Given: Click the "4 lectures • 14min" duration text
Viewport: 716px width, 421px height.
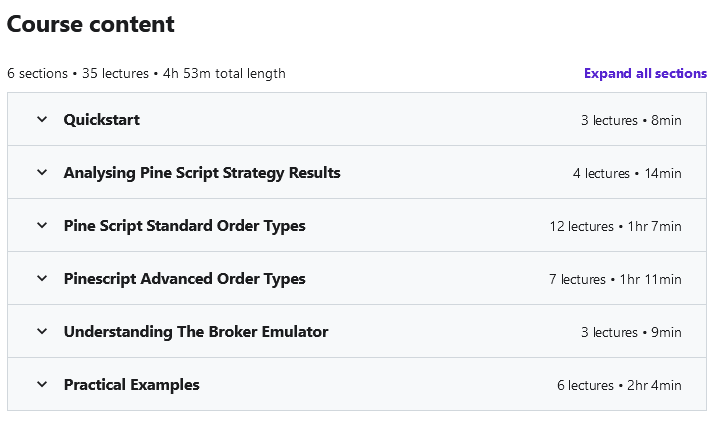Looking at the screenshot, I should point(627,173).
